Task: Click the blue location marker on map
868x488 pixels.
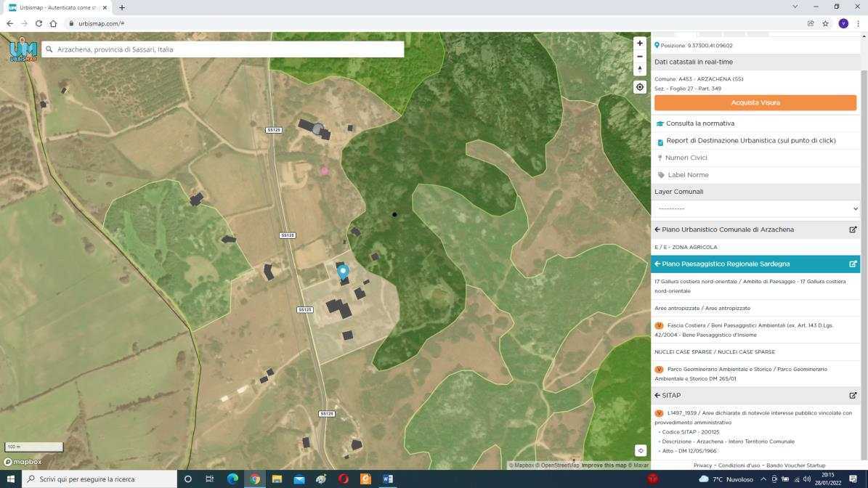Action: pos(343,272)
